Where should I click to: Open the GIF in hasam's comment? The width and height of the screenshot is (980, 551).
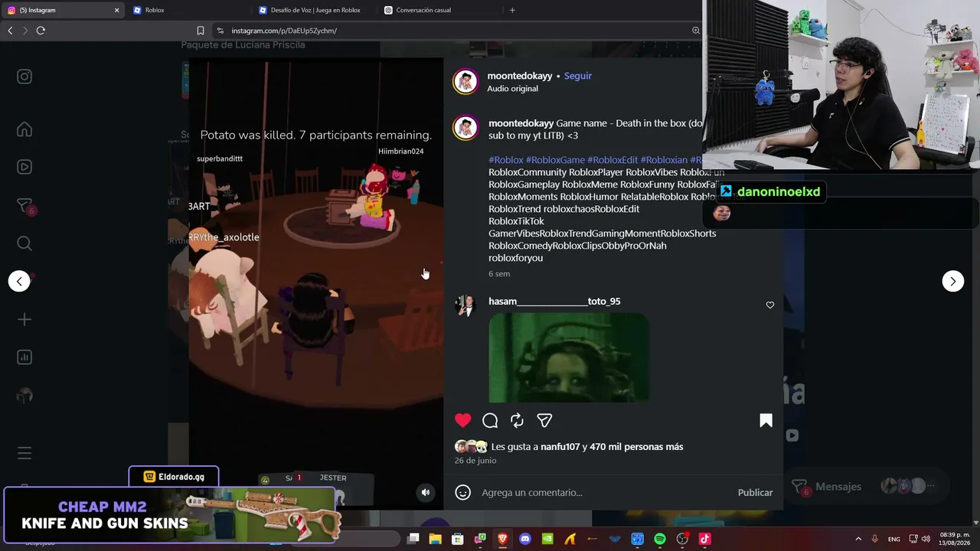click(569, 357)
